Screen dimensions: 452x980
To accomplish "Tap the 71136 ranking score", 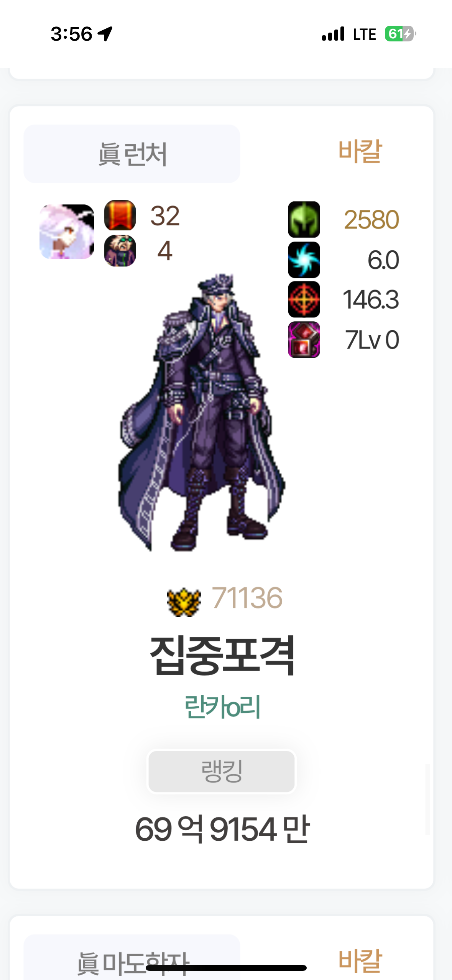I will [247, 598].
